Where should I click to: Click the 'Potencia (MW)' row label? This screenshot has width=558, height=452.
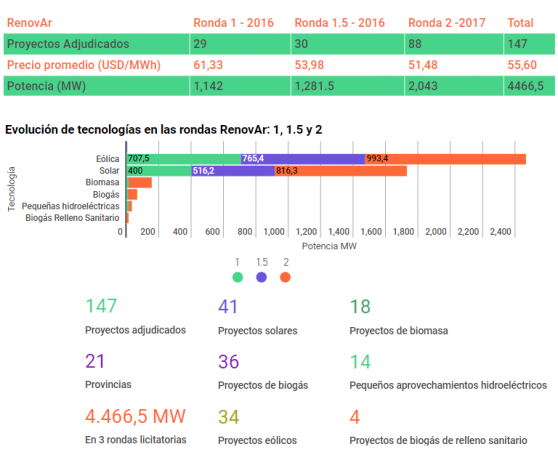tap(46, 86)
